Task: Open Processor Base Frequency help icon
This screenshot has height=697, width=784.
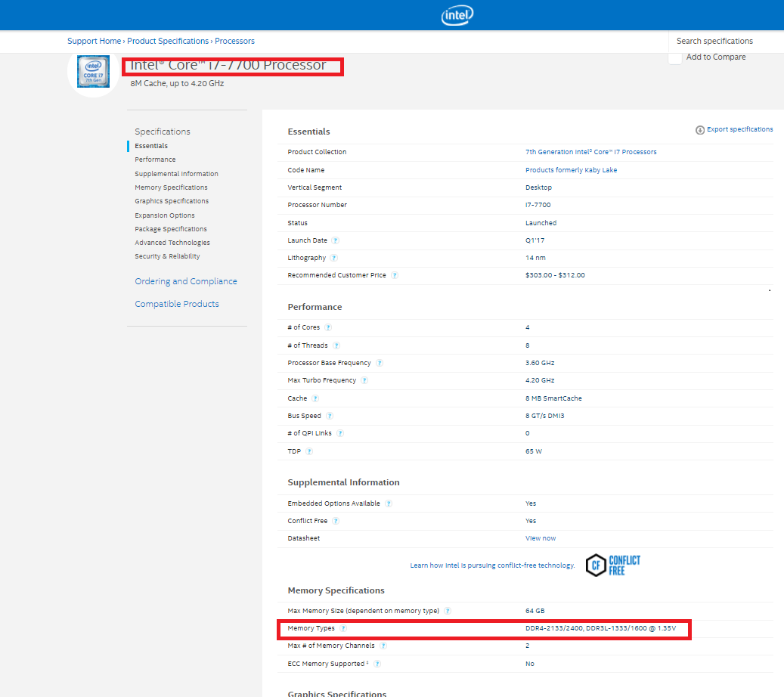Action: 380,363
